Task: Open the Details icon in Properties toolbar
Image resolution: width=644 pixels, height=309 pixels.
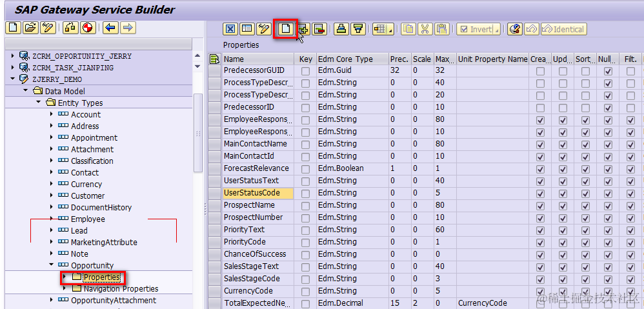Action: [247, 29]
